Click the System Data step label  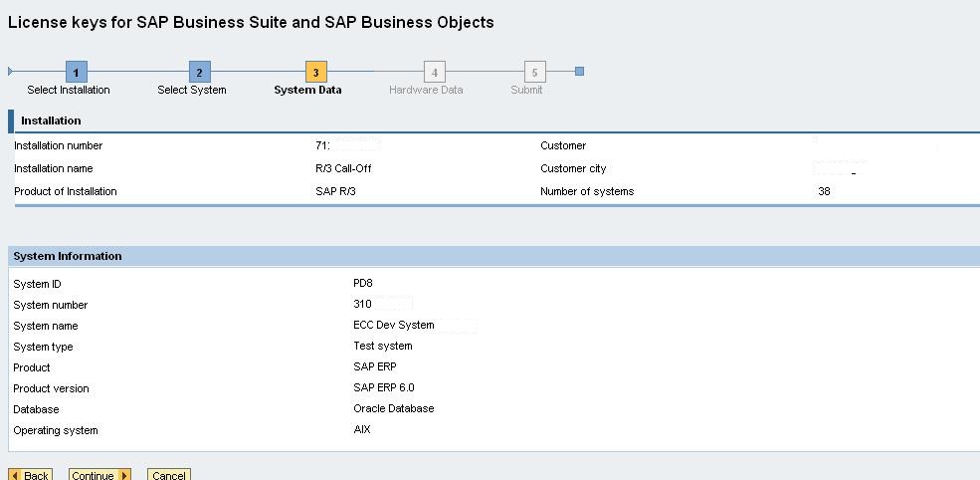pyautogui.click(x=307, y=90)
